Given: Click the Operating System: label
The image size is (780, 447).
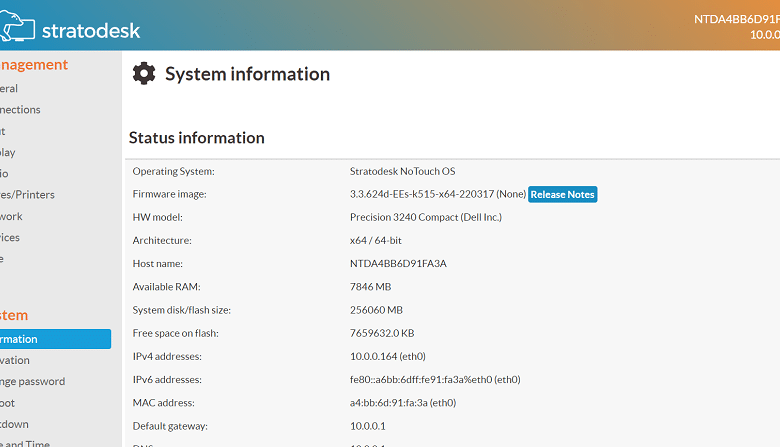Looking at the screenshot, I should tap(174, 171).
